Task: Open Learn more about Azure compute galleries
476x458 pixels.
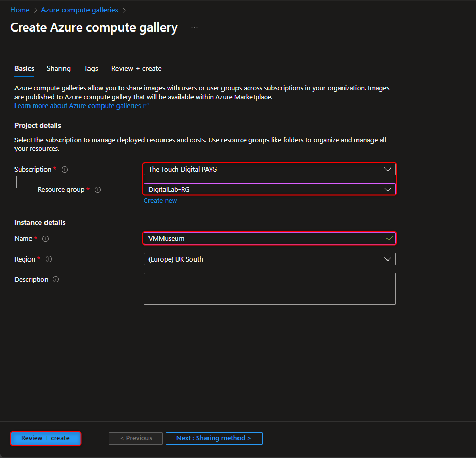Action: coord(78,105)
